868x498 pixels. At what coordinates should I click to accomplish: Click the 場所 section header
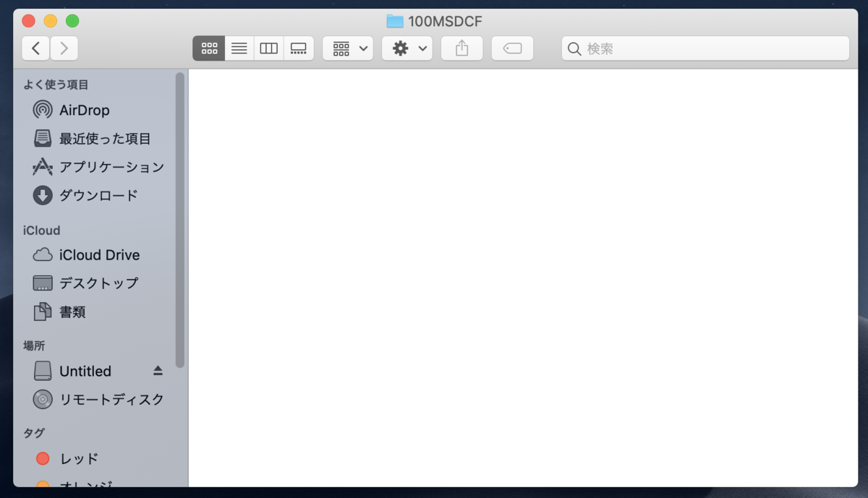(x=34, y=346)
